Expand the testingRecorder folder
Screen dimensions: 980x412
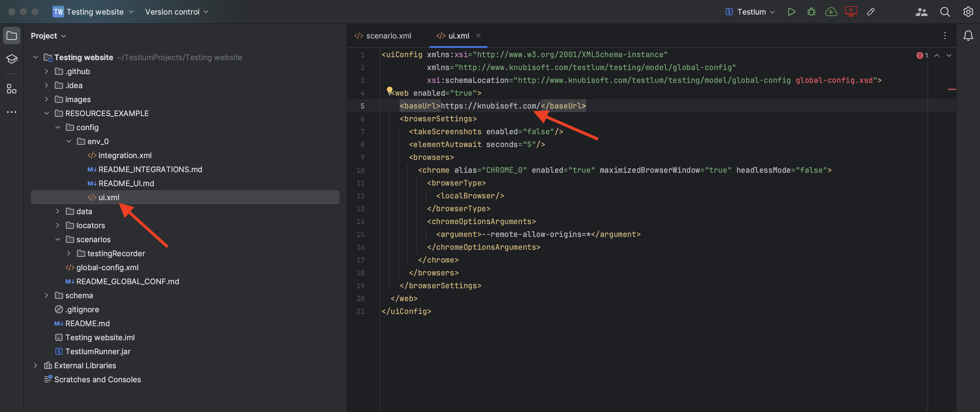click(69, 253)
